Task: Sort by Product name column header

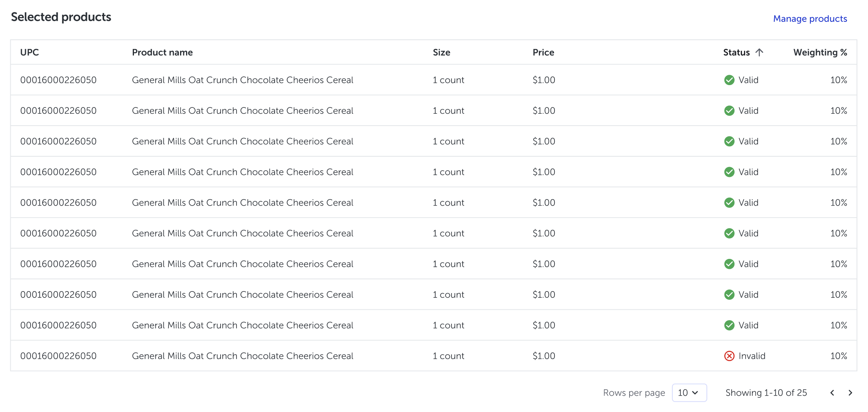Action: [162, 52]
